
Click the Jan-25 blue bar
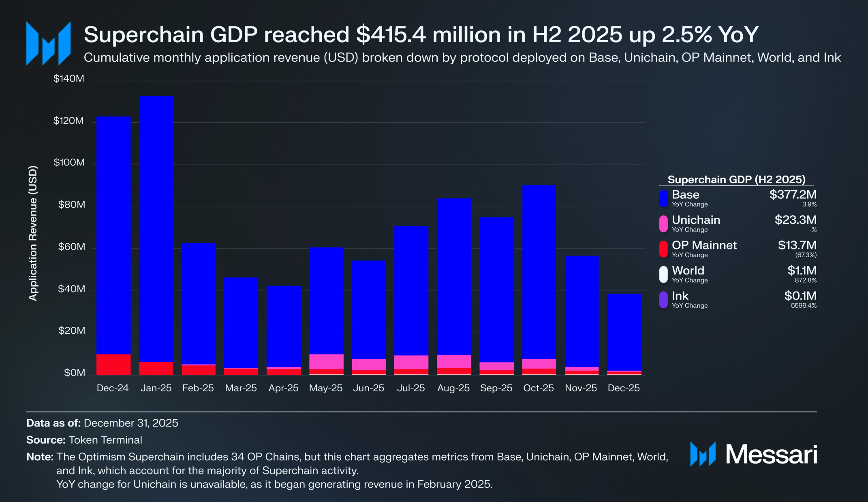click(156, 227)
